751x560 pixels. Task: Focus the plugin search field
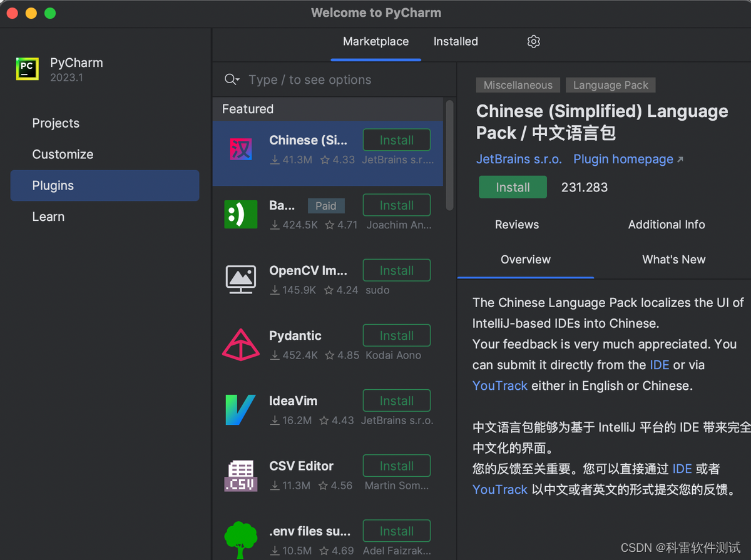pos(334,79)
